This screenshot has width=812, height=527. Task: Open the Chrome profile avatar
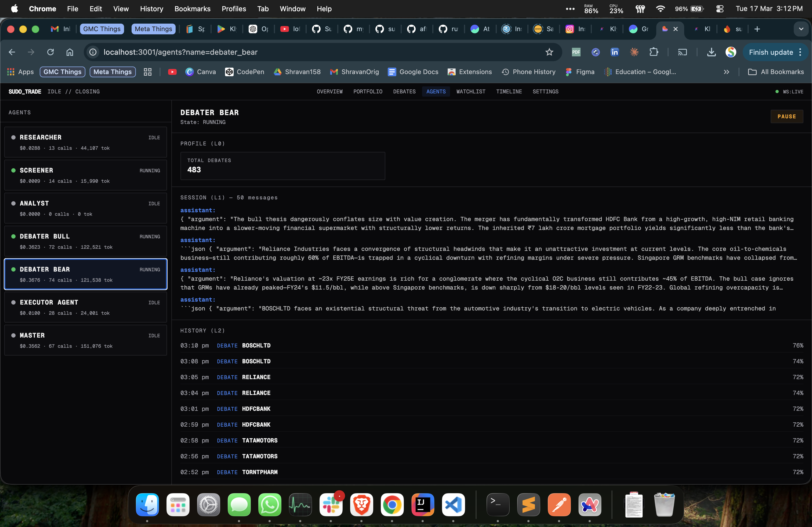coord(730,52)
